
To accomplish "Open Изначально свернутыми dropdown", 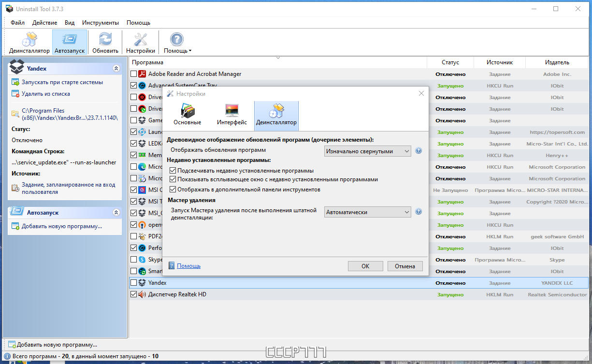I will [367, 151].
